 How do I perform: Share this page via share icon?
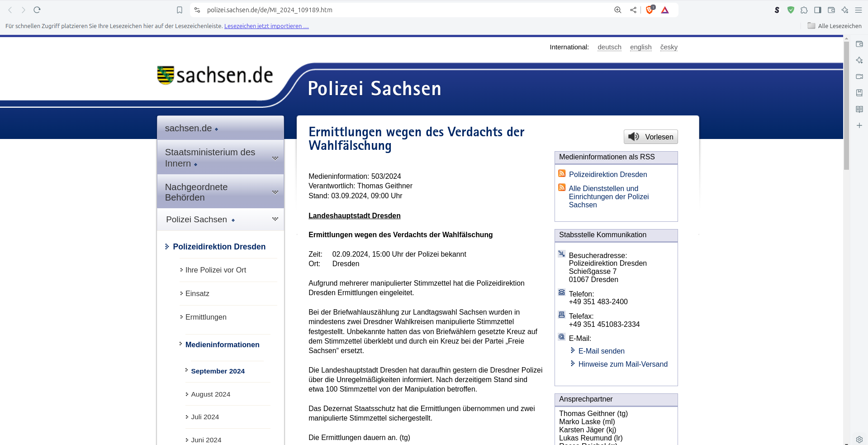click(633, 10)
